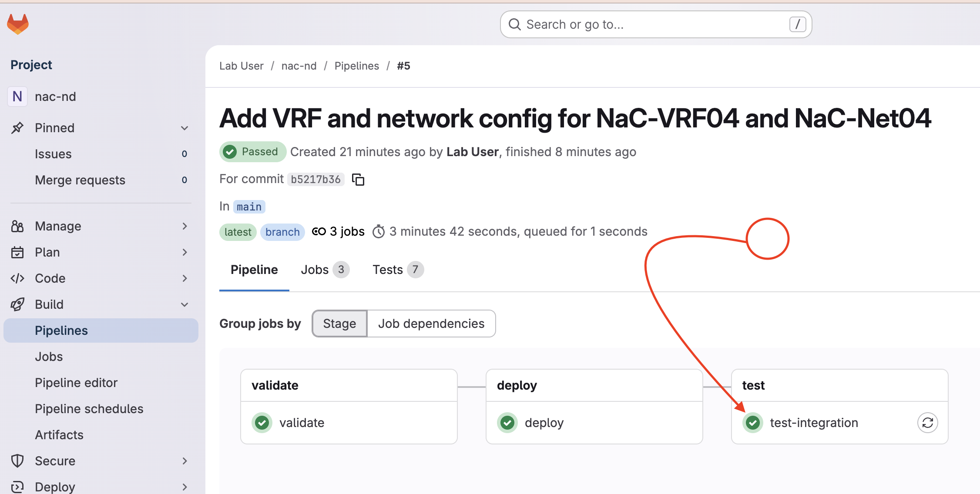
Task: Click the Secure shield icon in the sidebar
Action: (17, 461)
